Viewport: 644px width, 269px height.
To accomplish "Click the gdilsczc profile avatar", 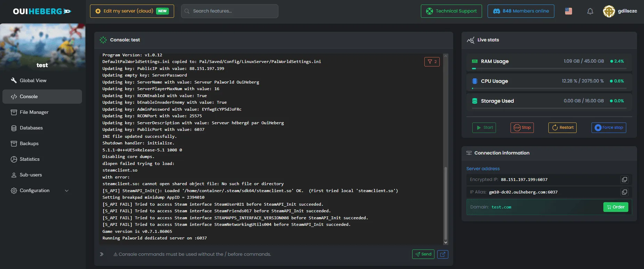I will click(609, 11).
